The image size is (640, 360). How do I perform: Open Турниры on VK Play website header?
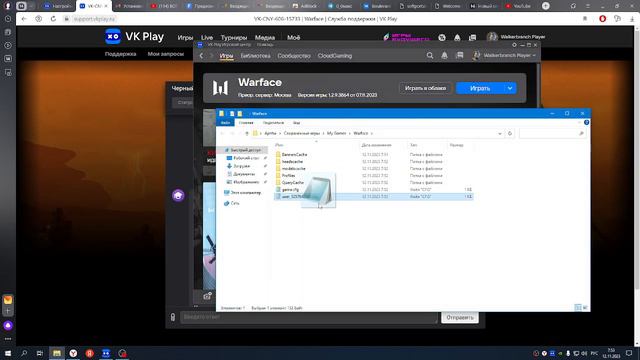pos(233,38)
